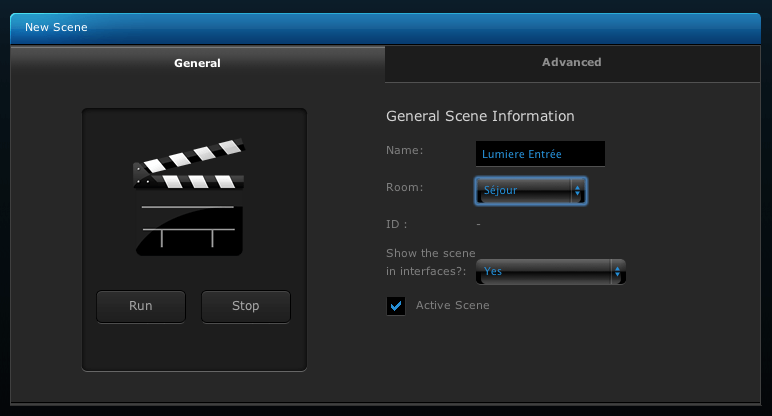Click the Name label

[x=404, y=150]
